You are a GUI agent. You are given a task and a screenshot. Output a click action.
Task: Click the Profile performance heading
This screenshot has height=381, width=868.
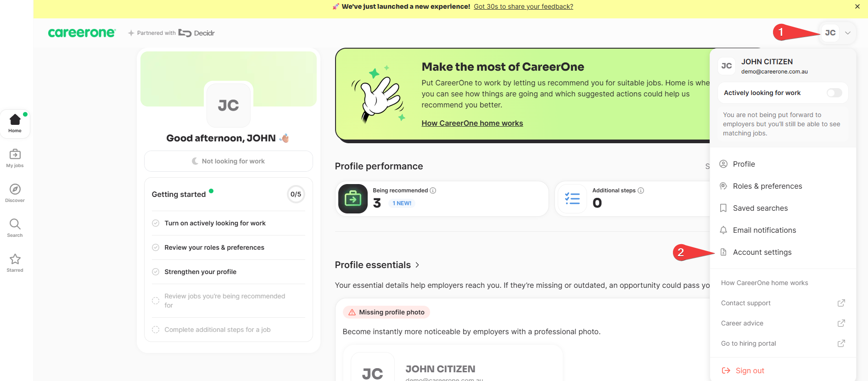tap(379, 166)
